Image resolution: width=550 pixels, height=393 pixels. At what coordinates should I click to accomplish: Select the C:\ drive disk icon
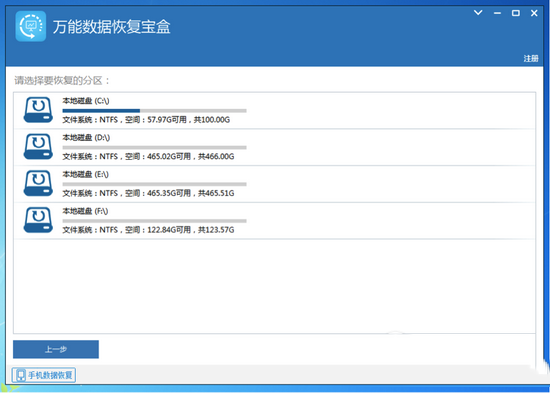[38, 110]
